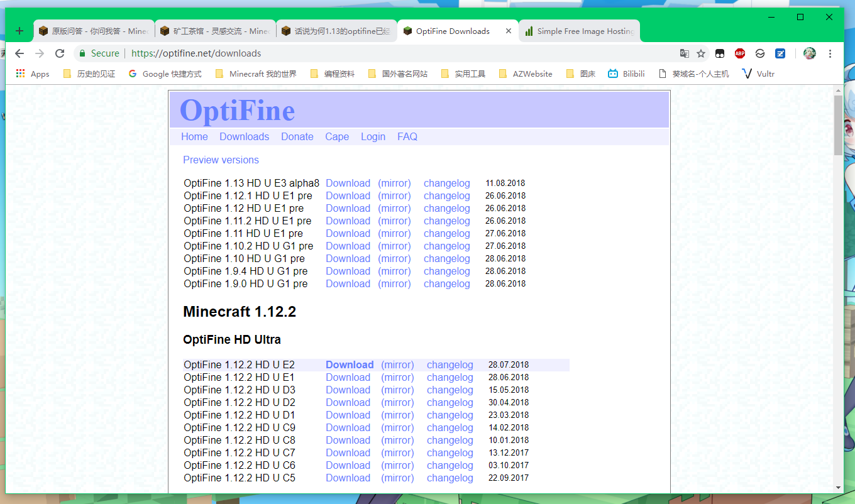Open a new tab with the plus button
855x504 pixels.
(19, 31)
